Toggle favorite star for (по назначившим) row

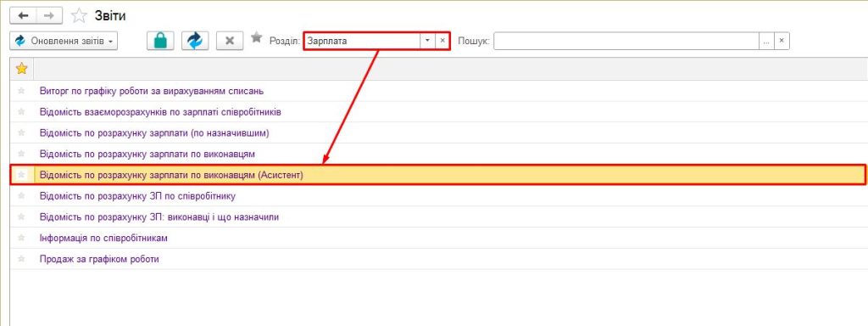pyautogui.click(x=21, y=133)
